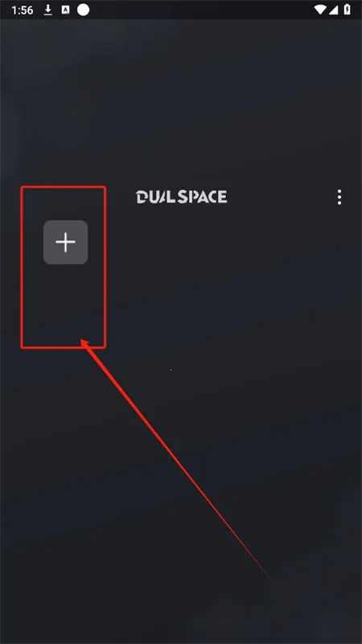The image size is (362, 644).
Task: Tap the cellular signal strength icon
Action: click(x=333, y=10)
